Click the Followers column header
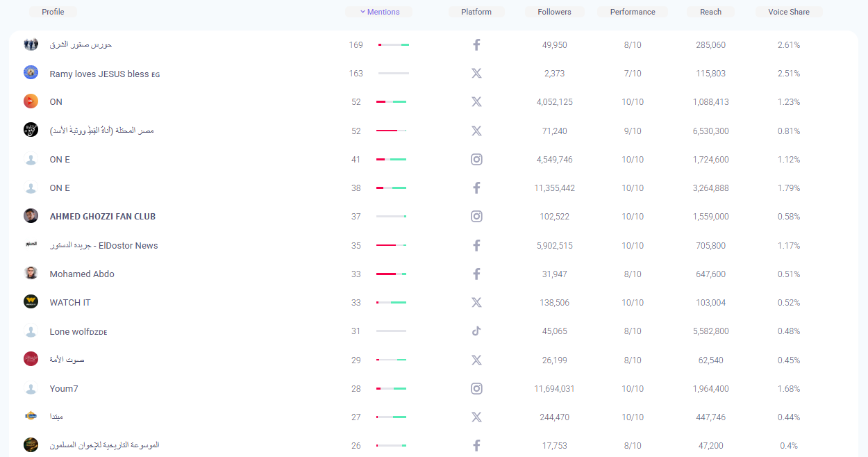868x457 pixels. pos(554,12)
